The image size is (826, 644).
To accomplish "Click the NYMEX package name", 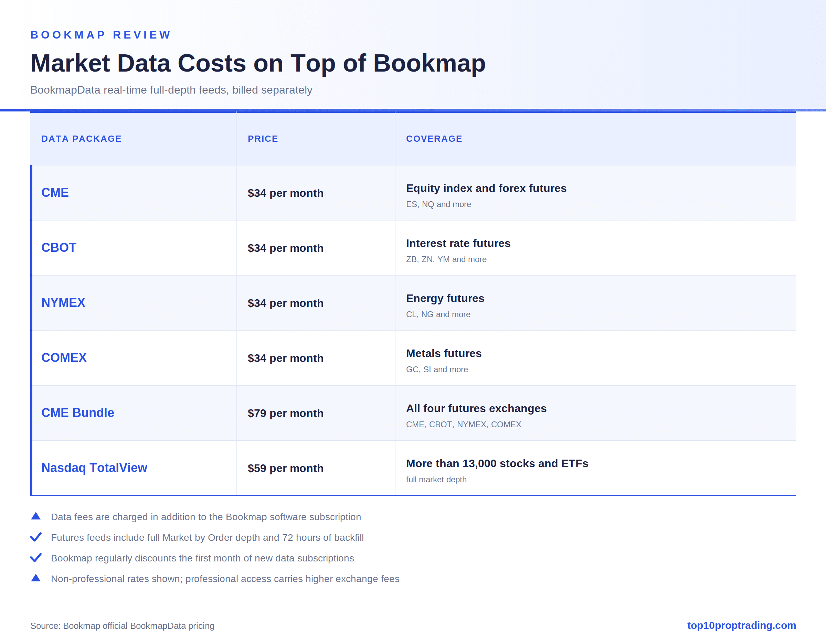I will [63, 303].
